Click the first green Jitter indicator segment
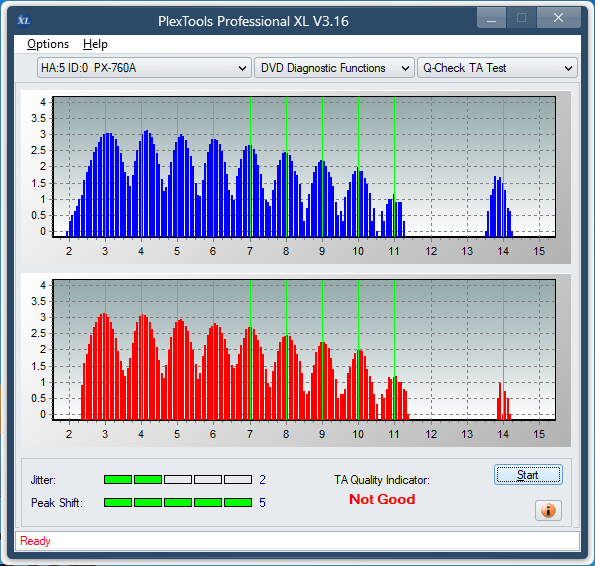595x566 pixels. tap(118, 480)
